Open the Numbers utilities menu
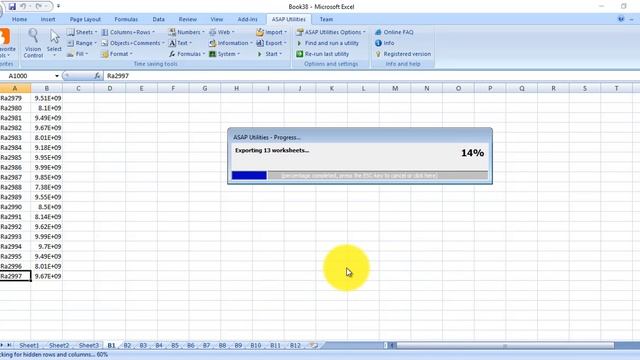The image size is (640, 360). [x=187, y=32]
